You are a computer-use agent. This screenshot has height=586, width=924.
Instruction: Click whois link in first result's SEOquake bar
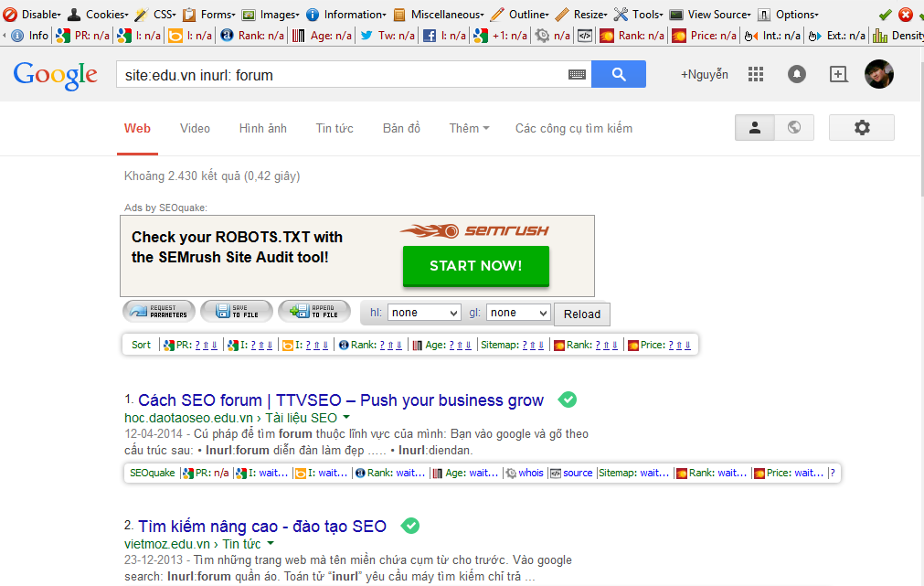tap(531, 473)
